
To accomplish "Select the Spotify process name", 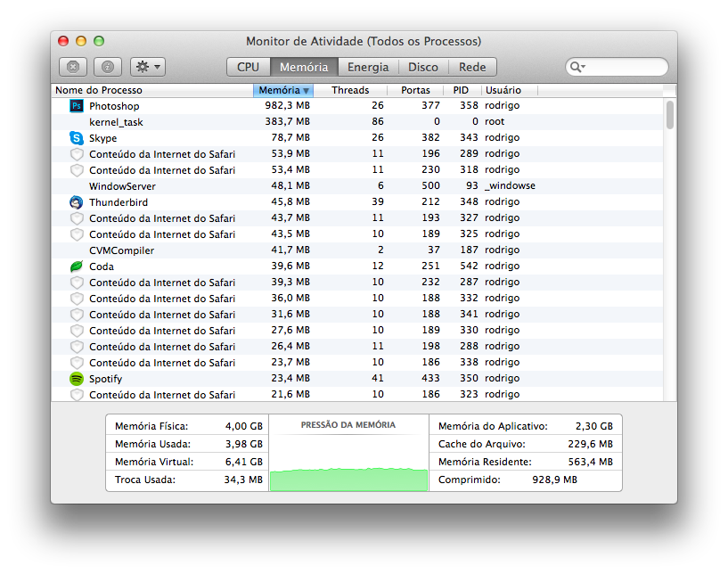I will coord(105,379).
